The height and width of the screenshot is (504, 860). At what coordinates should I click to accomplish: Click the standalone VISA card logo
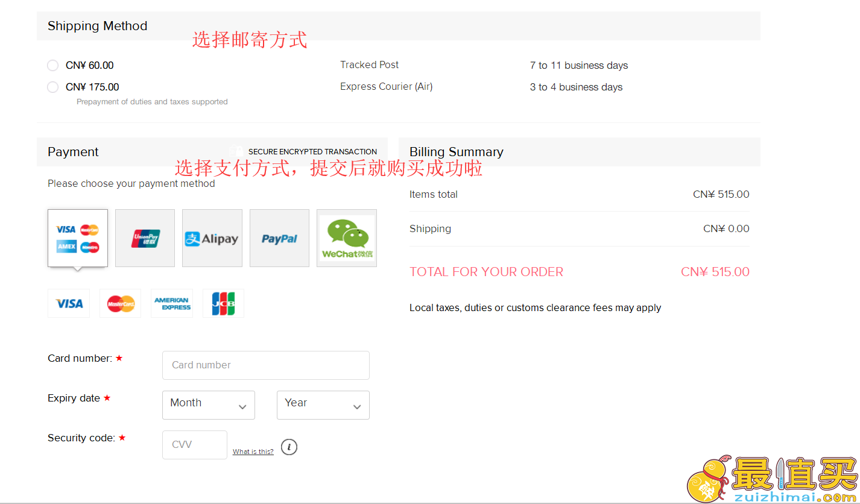69,303
